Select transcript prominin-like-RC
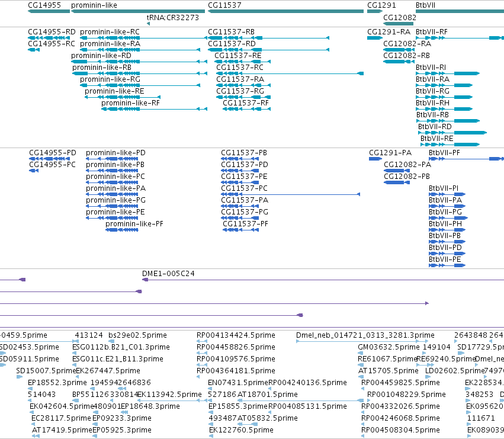This screenshot has height=439, width=504. (110, 32)
